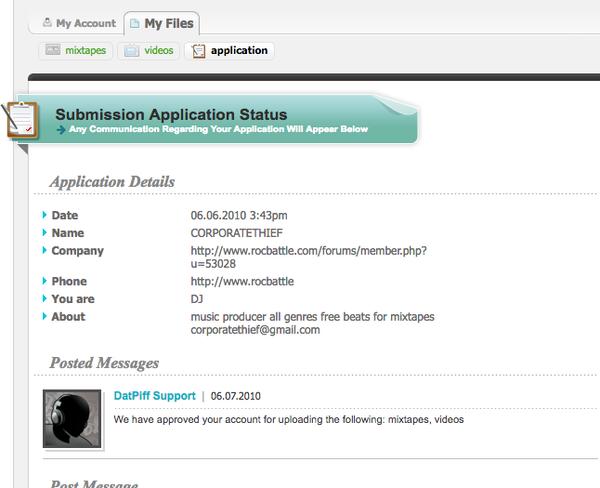Click the arrow bullet beside About

coord(44,317)
